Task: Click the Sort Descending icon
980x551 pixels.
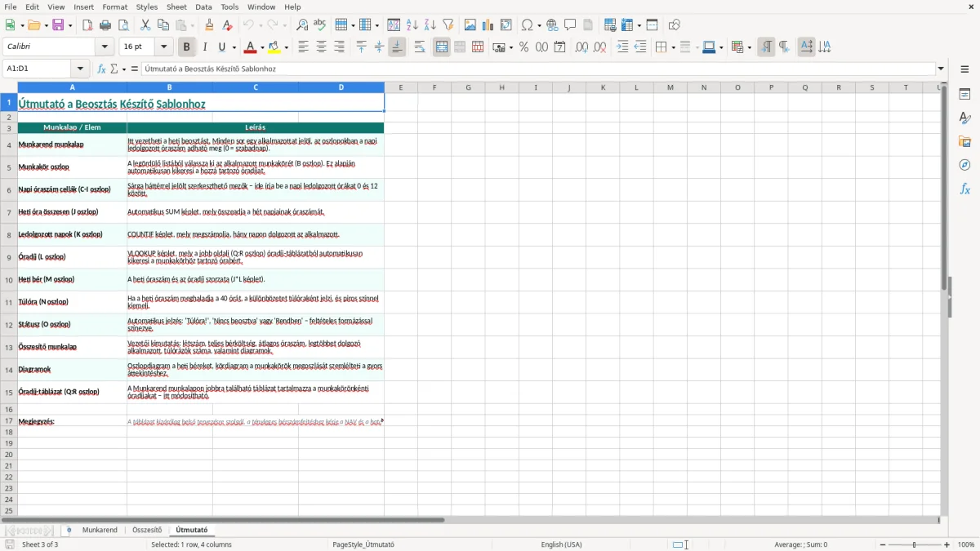Action: (430, 25)
